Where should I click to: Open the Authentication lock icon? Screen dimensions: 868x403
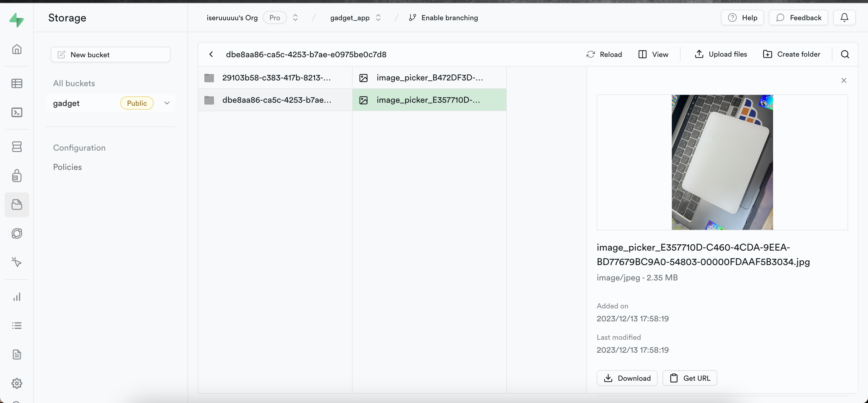tap(17, 175)
